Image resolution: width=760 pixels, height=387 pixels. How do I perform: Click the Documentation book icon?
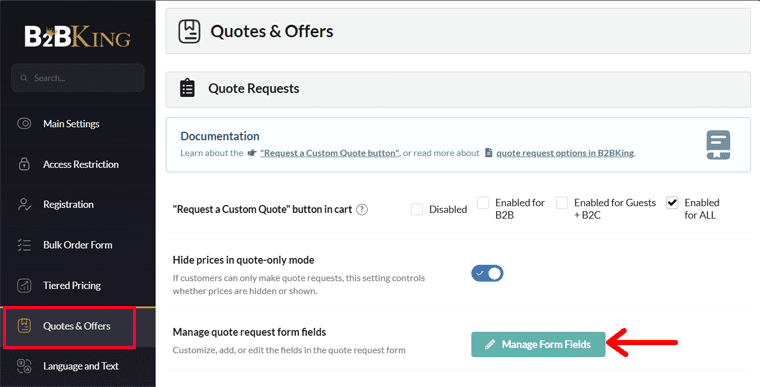(718, 145)
